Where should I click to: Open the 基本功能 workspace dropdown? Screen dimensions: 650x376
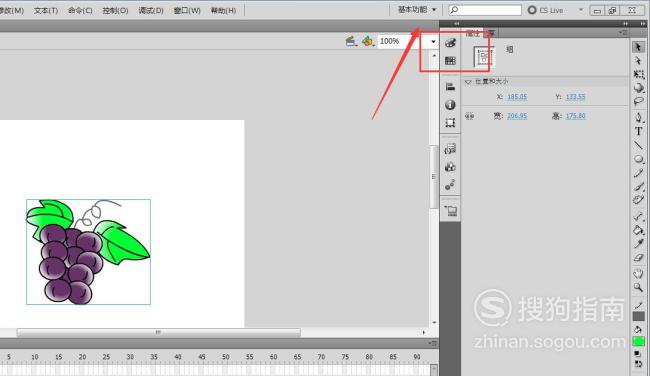(417, 10)
